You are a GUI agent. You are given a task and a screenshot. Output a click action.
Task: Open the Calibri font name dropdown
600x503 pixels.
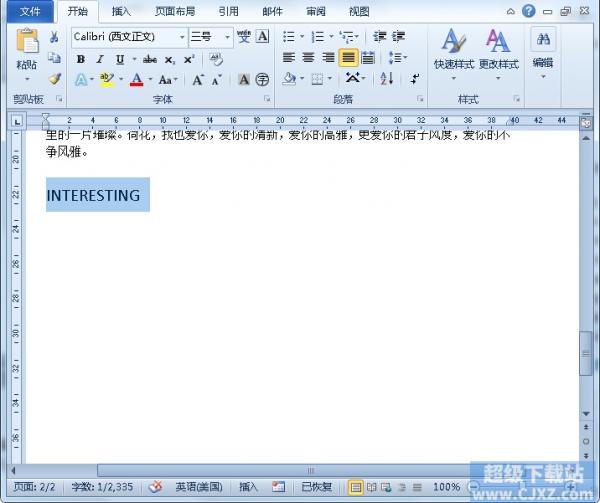point(182,37)
